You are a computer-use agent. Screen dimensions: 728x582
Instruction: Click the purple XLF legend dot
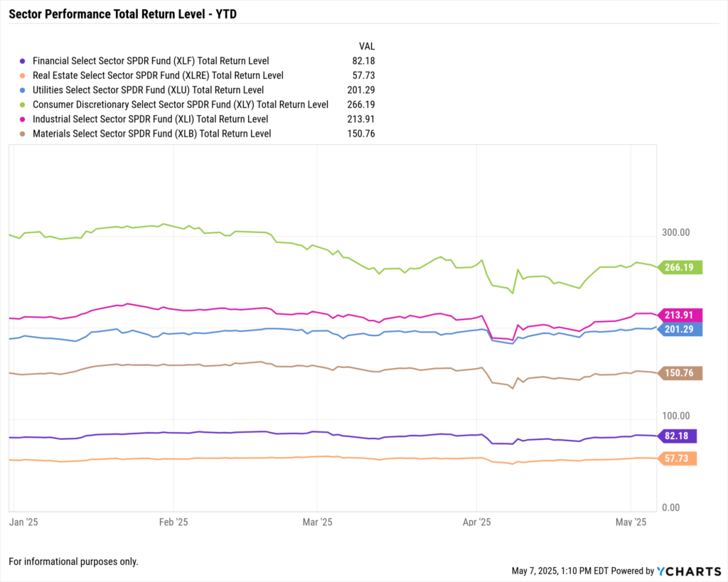coord(22,61)
